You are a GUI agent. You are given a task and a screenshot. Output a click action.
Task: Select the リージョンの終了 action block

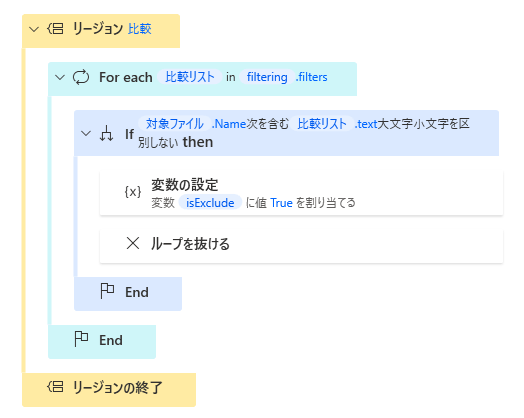(109, 390)
